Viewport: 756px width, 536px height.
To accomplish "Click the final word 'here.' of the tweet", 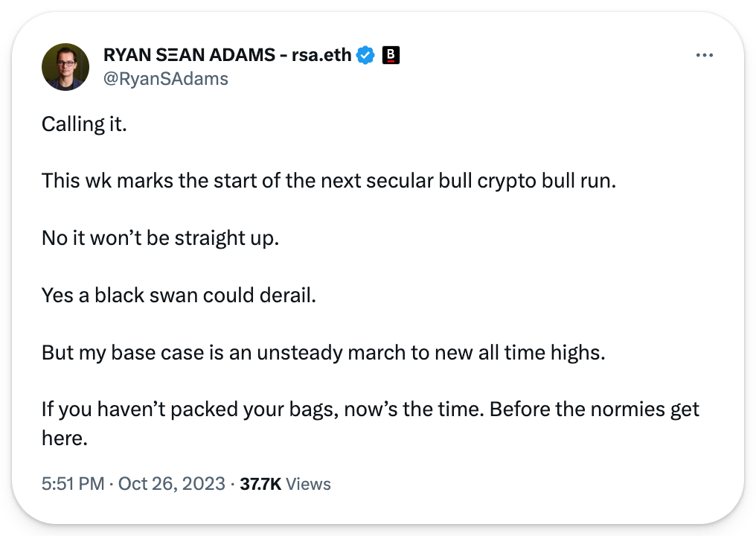I will 65,438.
